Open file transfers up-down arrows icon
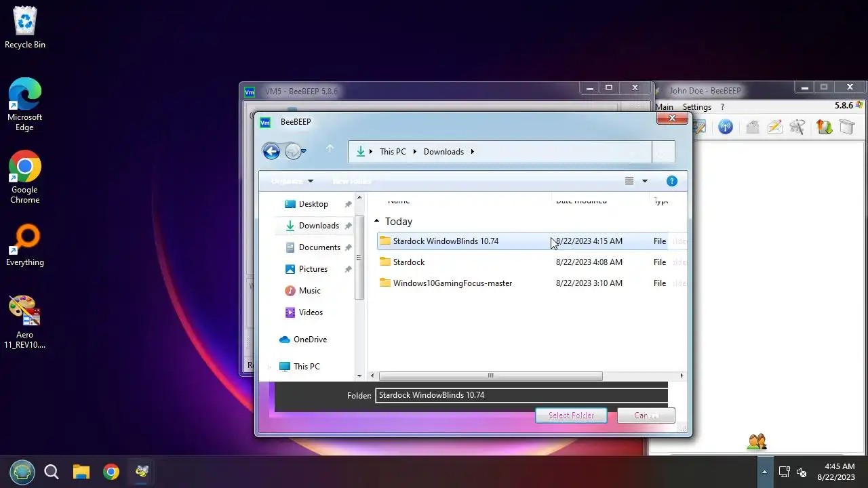Image resolution: width=868 pixels, height=488 pixels. point(824,127)
